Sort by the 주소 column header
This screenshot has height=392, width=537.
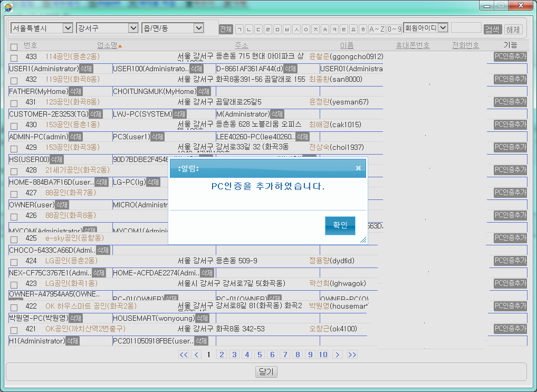coord(242,46)
